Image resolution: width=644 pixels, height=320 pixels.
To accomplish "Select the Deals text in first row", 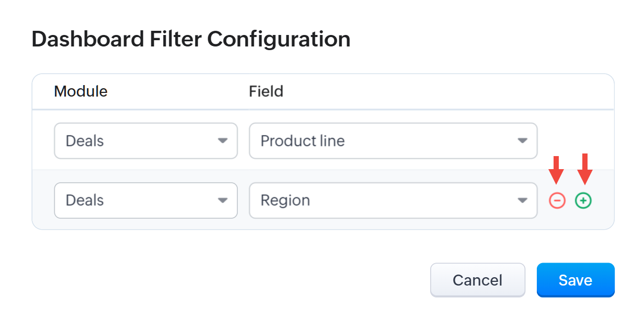I will tap(85, 141).
